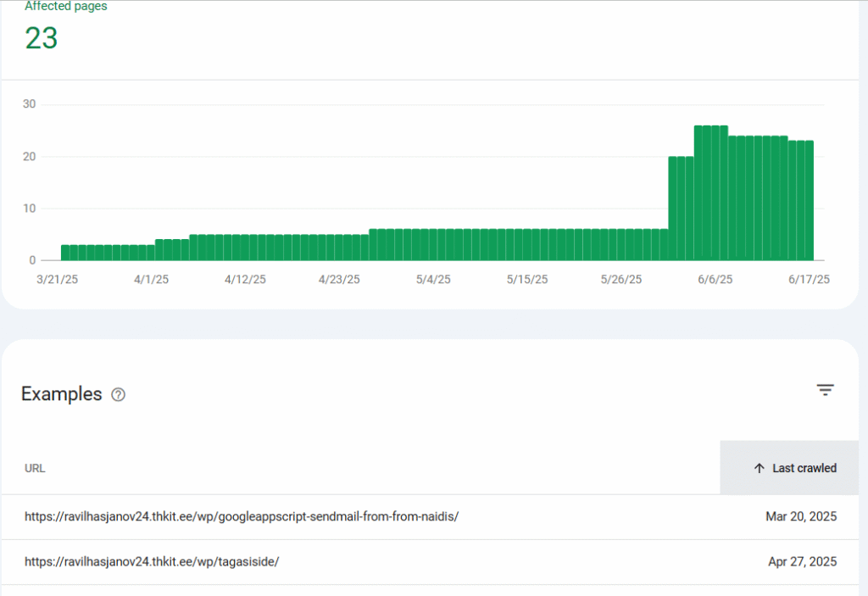Click the affected pages count 23
The width and height of the screenshot is (868, 596).
click(41, 39)
